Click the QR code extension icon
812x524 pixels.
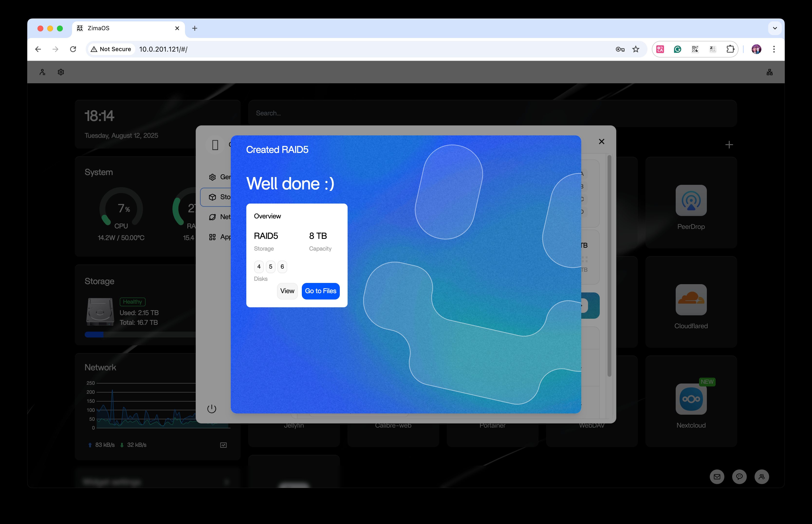coord(695,49)
